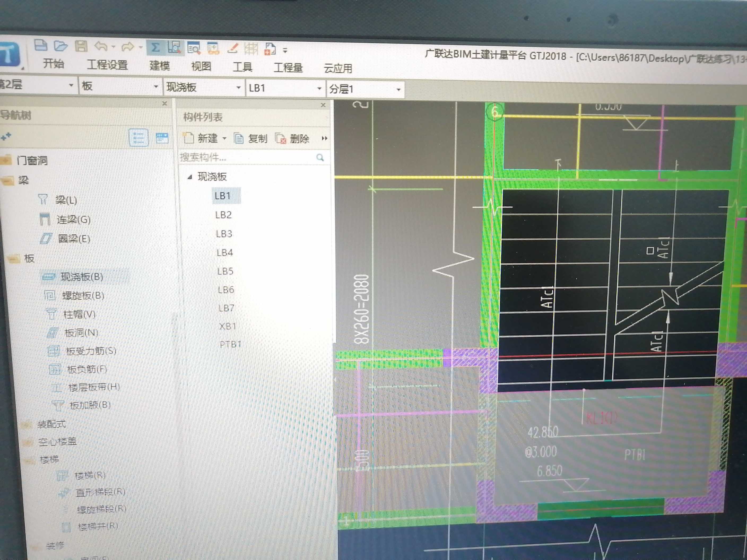This screenshot has width=747, height=560.
Task: Collapse the 梁 folder in navigation tree
Action: (7, 181)
